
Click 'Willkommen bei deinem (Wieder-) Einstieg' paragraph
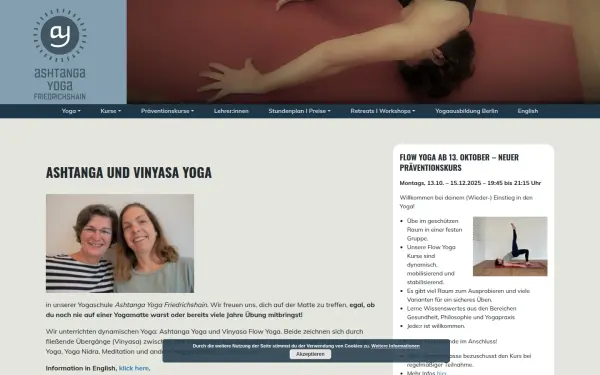pos(466,202)
